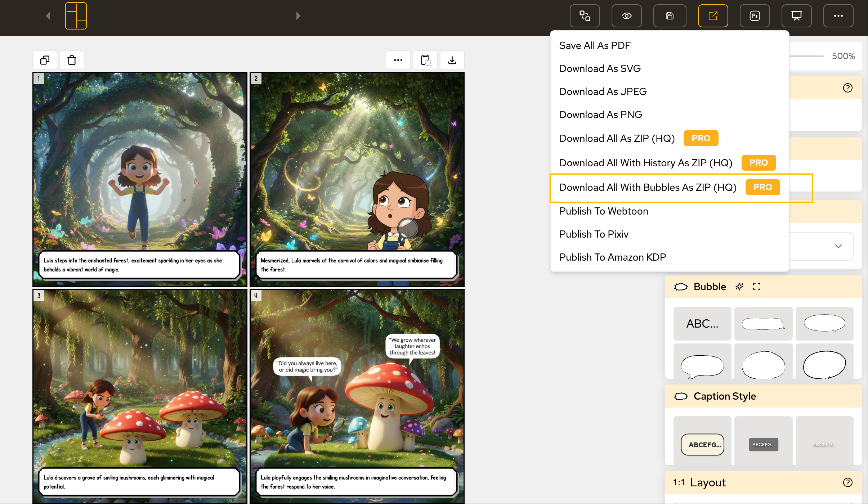Open the three dots menu above panels
The image size is (868, 504).
(398, 60)
